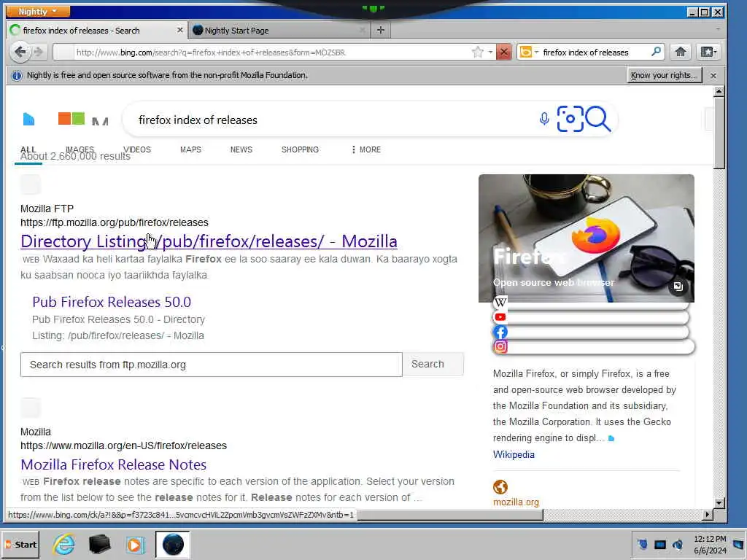Screen dimensions: 747x560
Task: Click the https://ftp.mozilla.org/pub/firefox/releases URL text
Action: (115, 222)
